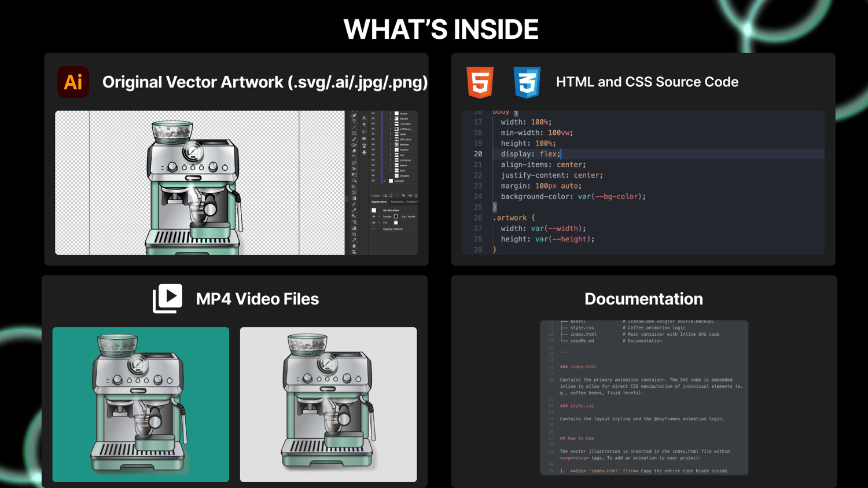The height and width of the screenshot is (488, 868).
Task: Expand the animate layer arrow
Action: [385, 181]
